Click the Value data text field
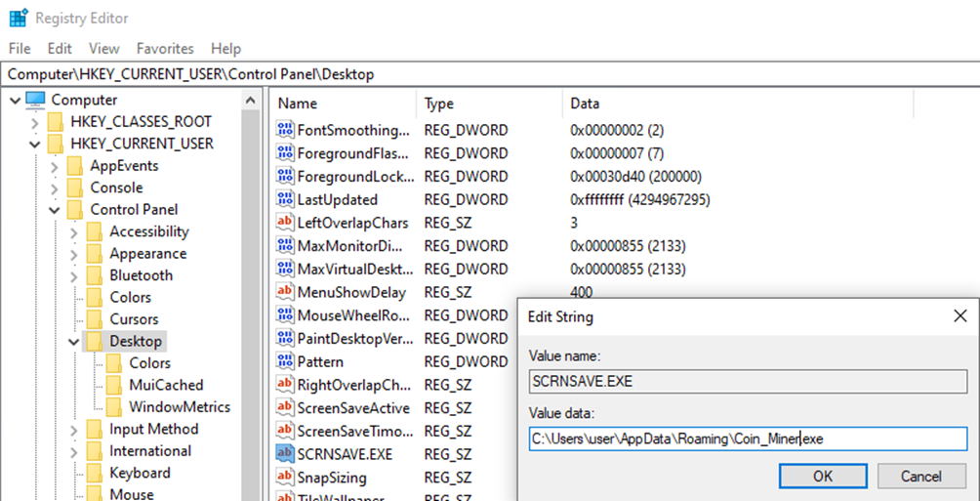 [747, 438]
